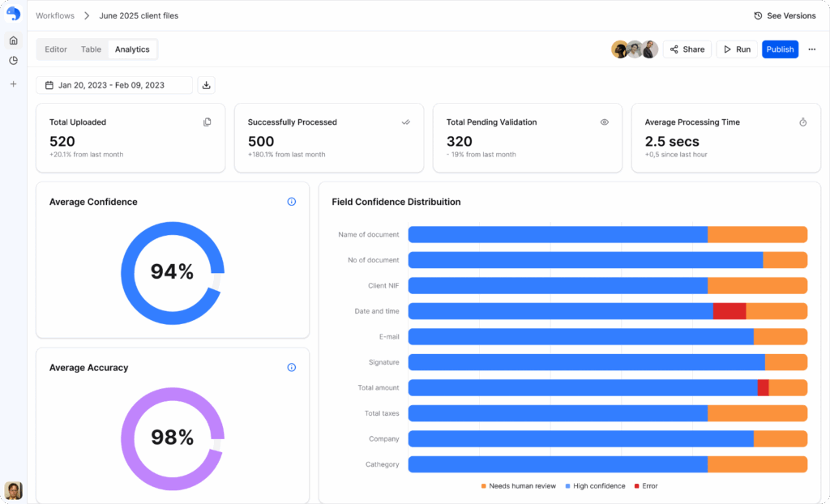Click the checkmarks icon on Successfully Processed card
The width and height of the screenshot is (830, 504).
coord(406,122)
